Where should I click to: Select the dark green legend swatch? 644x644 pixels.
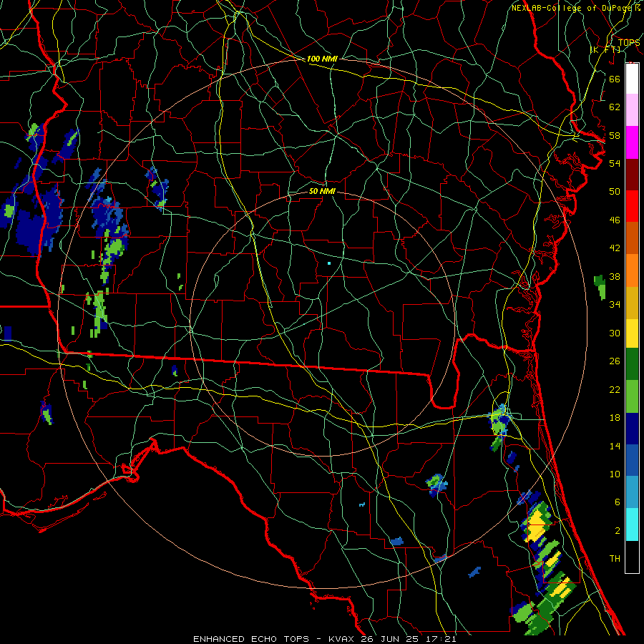632,364
